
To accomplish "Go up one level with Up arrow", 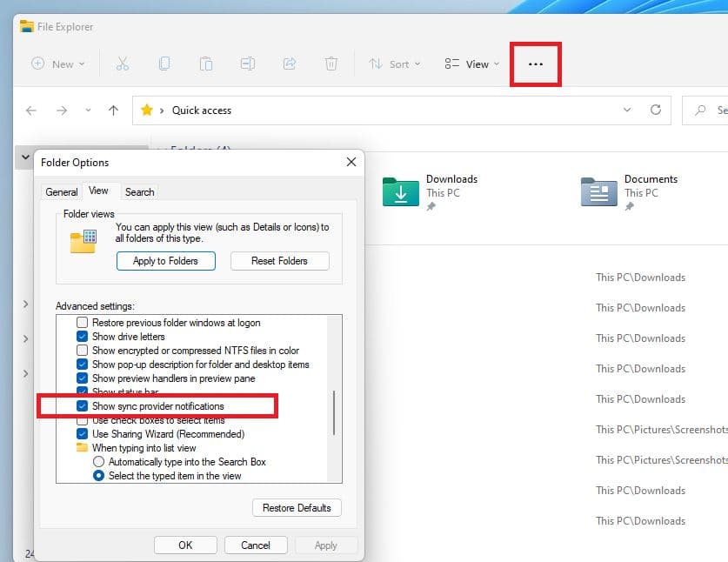I will coord(113,110).
